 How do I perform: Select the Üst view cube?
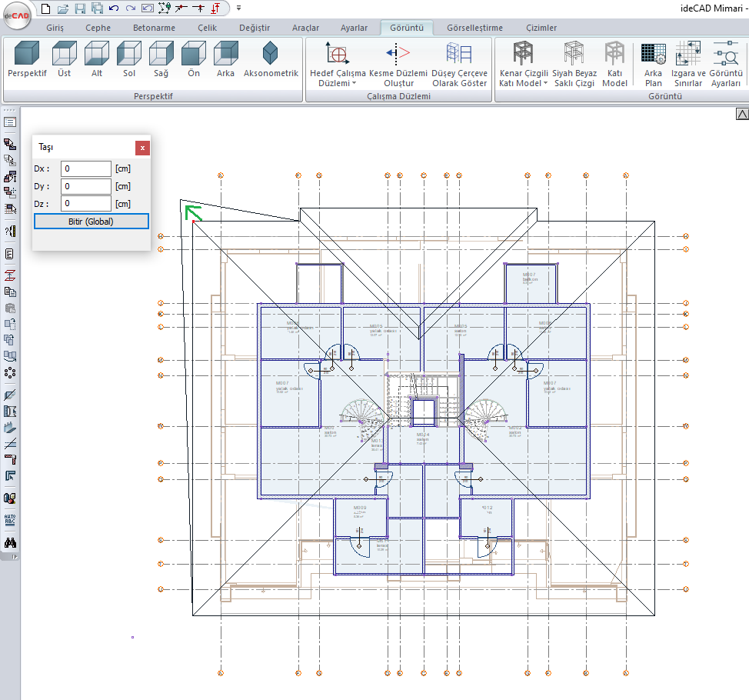click(65, 60)
